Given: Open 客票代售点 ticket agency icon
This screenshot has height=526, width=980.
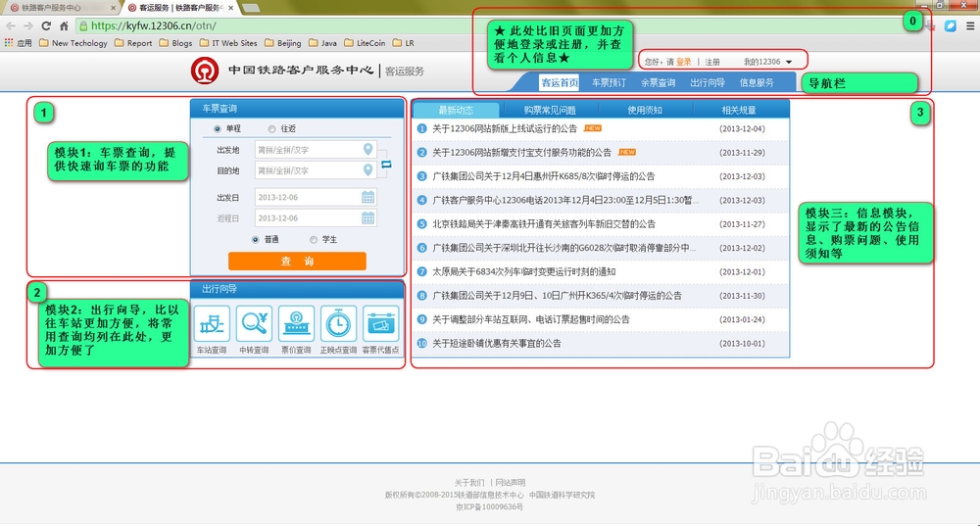Looking at the screenshot, I should click(380, 324).
